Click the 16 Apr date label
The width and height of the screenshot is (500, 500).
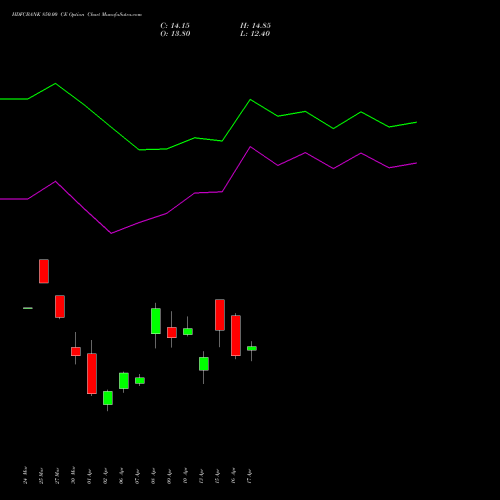pos(234,476)
